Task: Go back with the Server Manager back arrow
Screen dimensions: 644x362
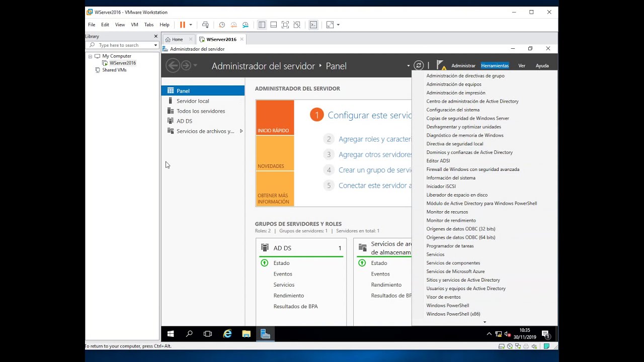Action: pos(173,65)
